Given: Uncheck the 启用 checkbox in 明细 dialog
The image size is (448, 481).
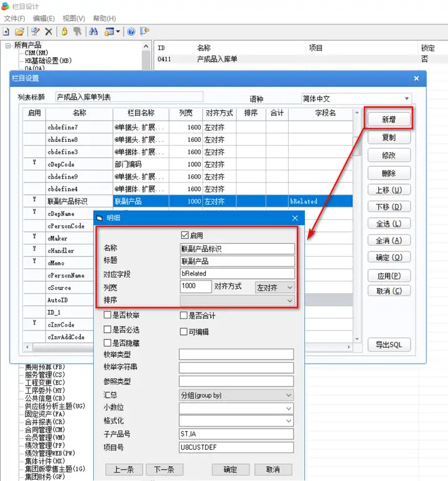Looking at the screenshot, I should point(184,235).
